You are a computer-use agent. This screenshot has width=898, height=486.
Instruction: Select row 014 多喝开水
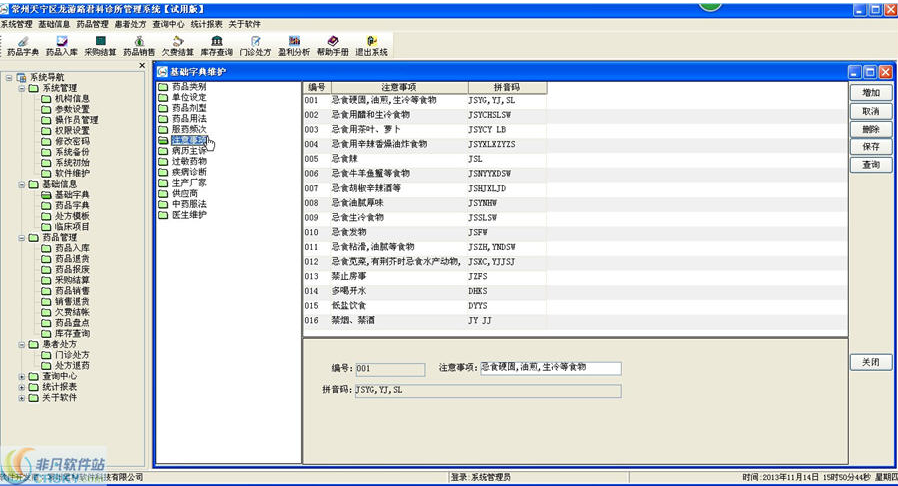coord(424,291)
